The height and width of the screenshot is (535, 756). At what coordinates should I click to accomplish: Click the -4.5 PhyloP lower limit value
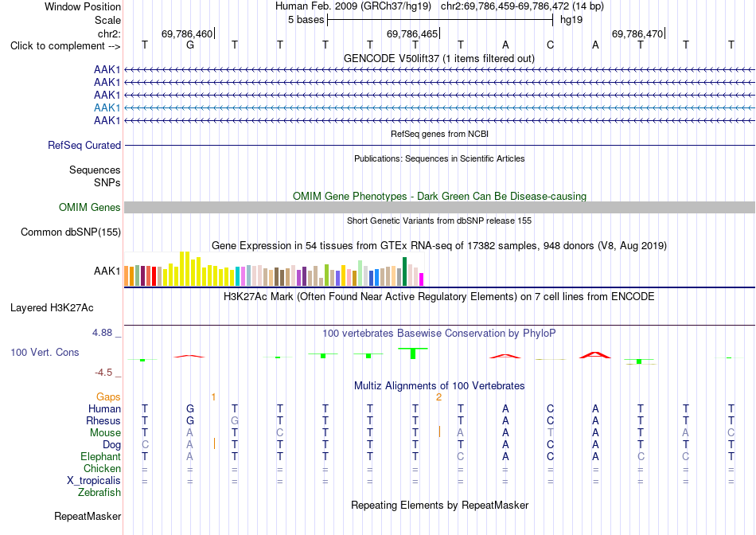pos(103,372)
